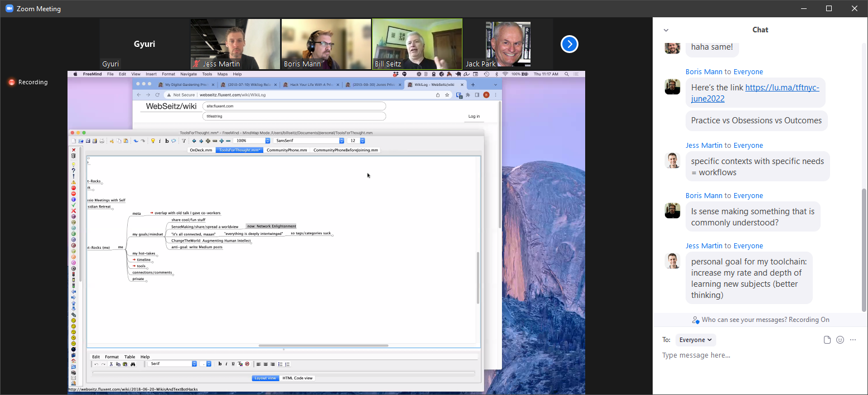Screen dimensions: 868x395
Task: Select Jack Park's video thumbnail
Action: [x=508, y=44]
